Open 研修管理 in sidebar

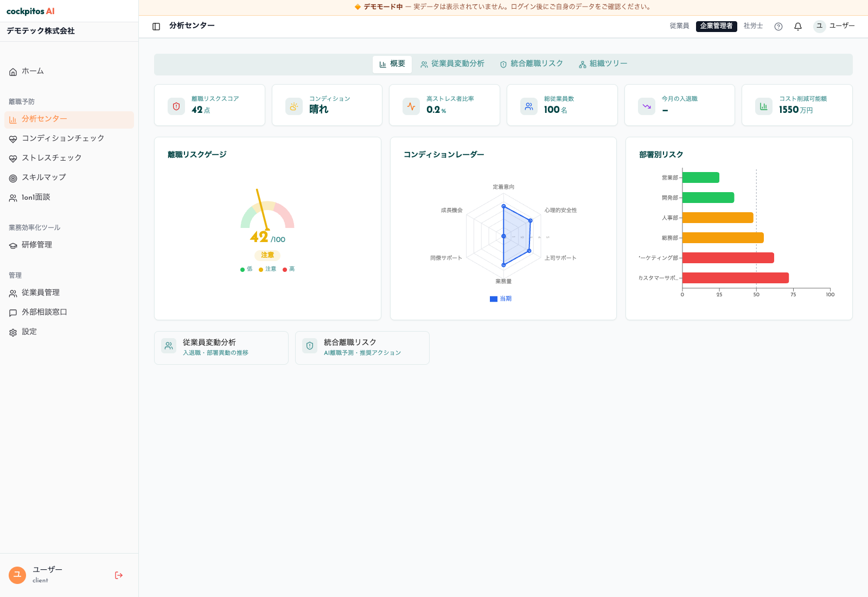pyautogui.click(x=69, y=245)
